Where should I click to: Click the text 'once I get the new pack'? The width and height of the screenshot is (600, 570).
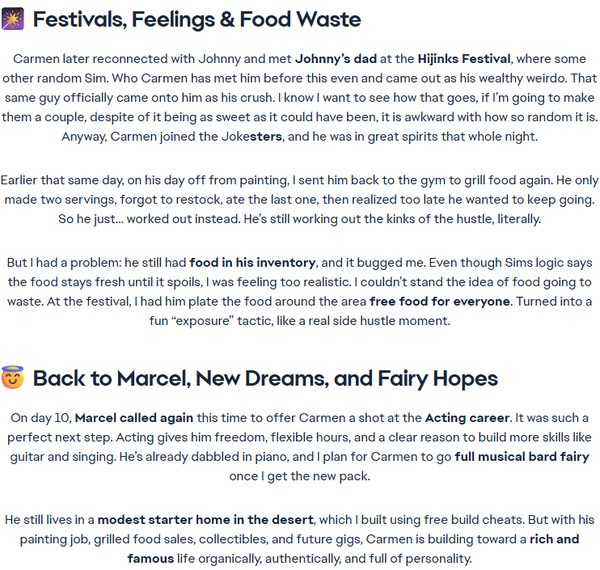point(300,476)
